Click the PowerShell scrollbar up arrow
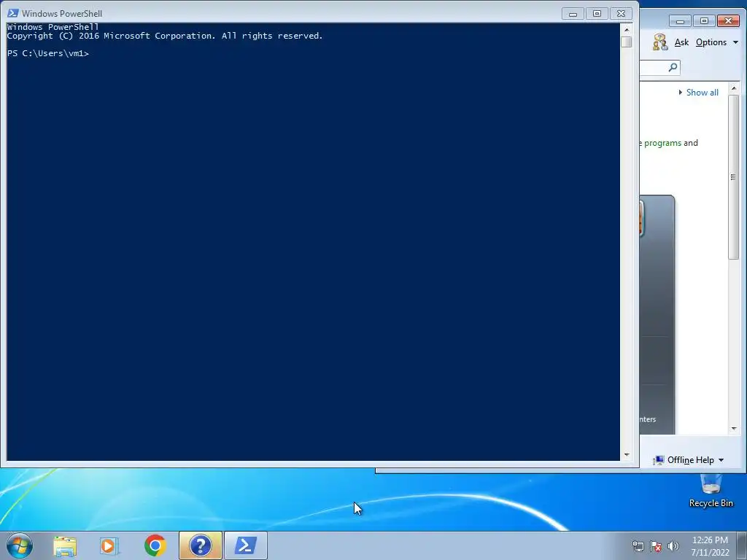This screenshot has width=747, height=560. (x=627, y=29)
